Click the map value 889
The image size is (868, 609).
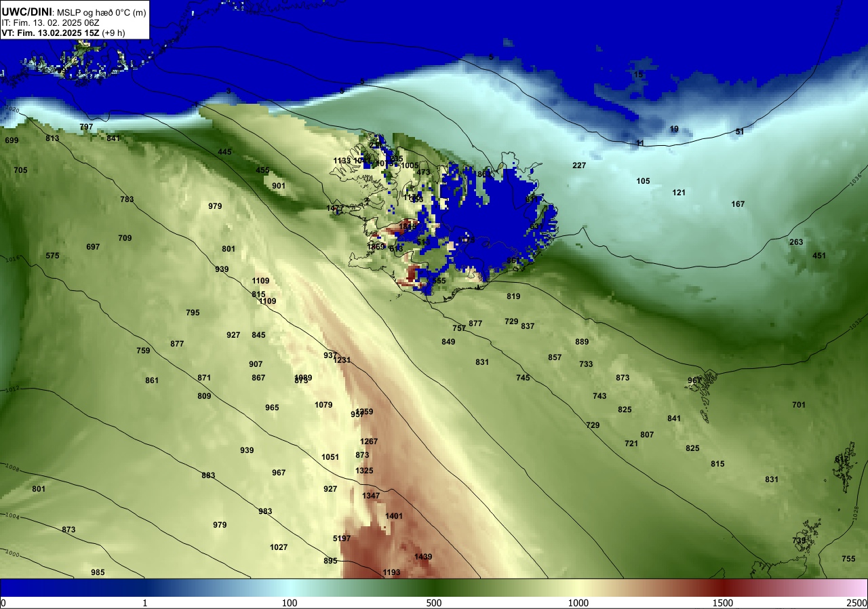[582, 342]
